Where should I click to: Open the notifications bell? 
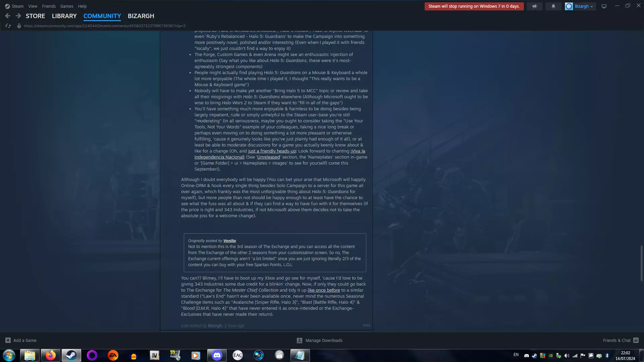(x=553, y=6)
